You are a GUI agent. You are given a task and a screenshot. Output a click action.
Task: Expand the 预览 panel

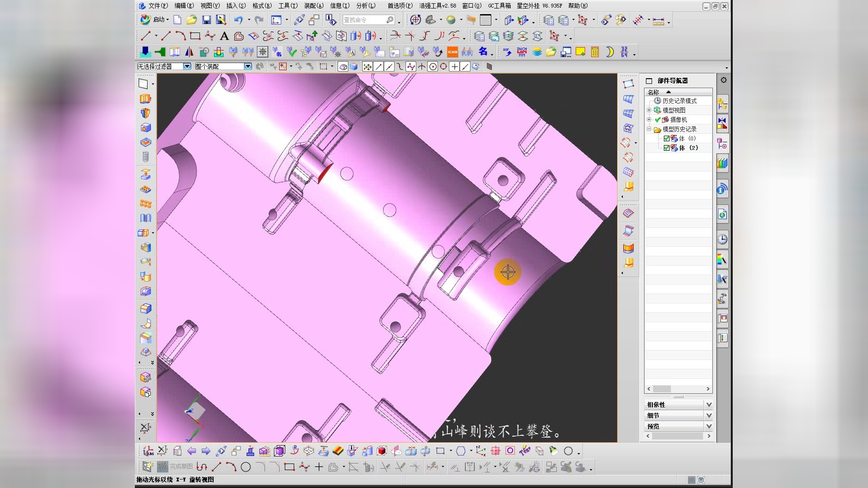point(678,426)
